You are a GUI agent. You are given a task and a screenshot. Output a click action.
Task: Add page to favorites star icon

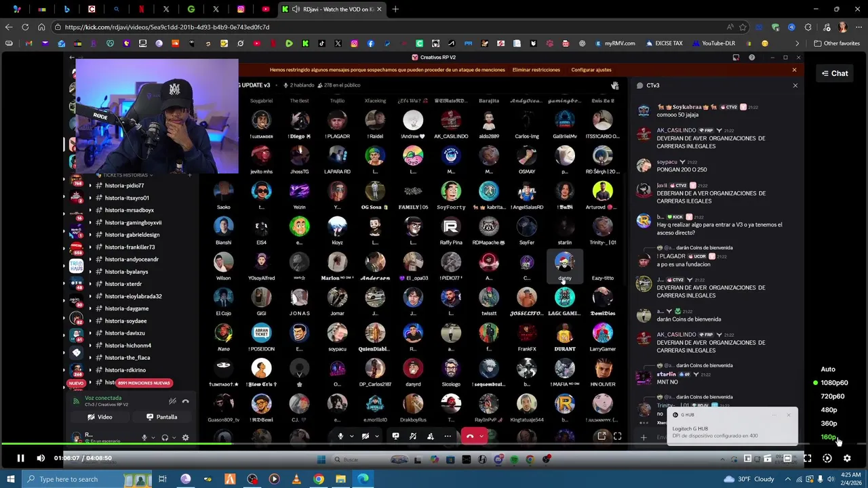[743, 27]
